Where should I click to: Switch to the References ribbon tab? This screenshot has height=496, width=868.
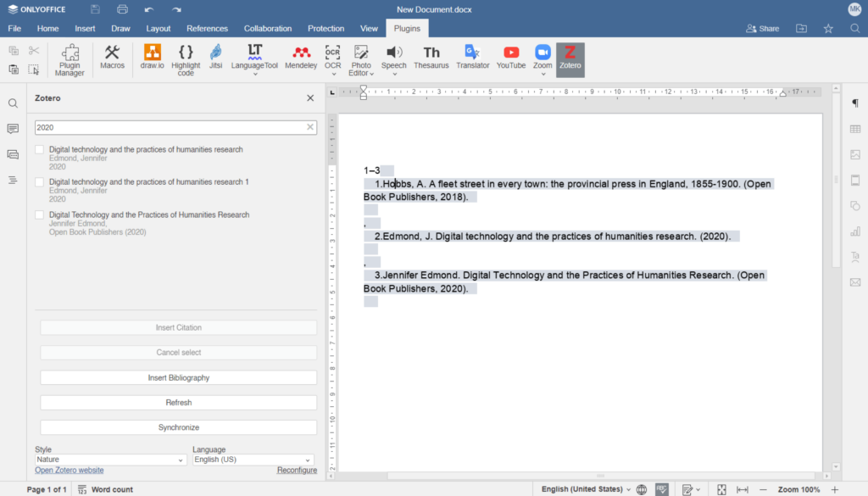point(207,28)
